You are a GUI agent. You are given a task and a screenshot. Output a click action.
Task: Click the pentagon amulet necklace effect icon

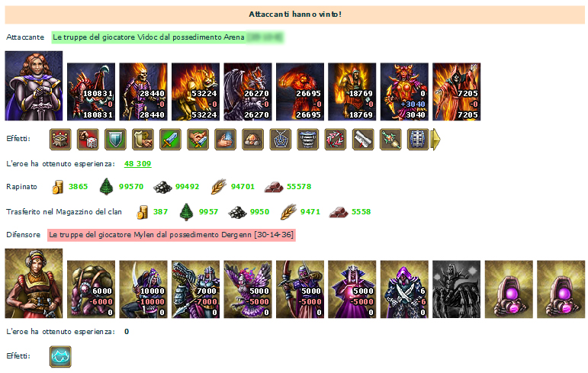click(281, 140)
